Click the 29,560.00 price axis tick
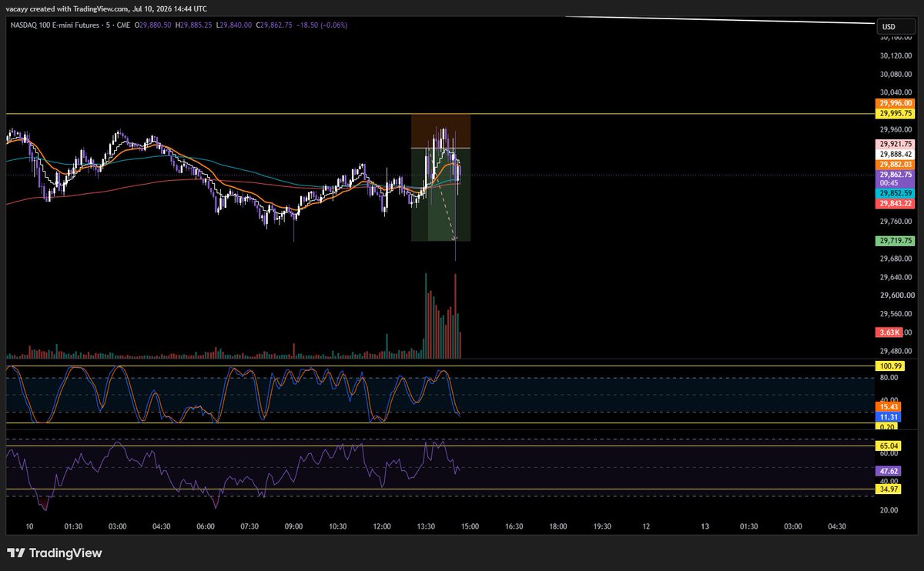Screen dimensions: 924x571 click(894, 314)
